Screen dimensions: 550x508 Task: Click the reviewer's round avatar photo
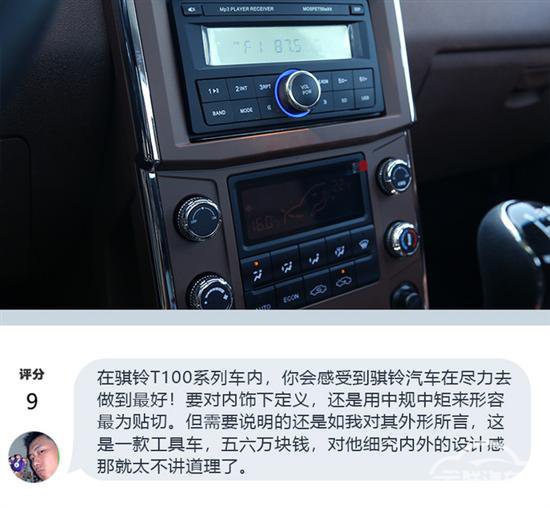pos(34,456)
